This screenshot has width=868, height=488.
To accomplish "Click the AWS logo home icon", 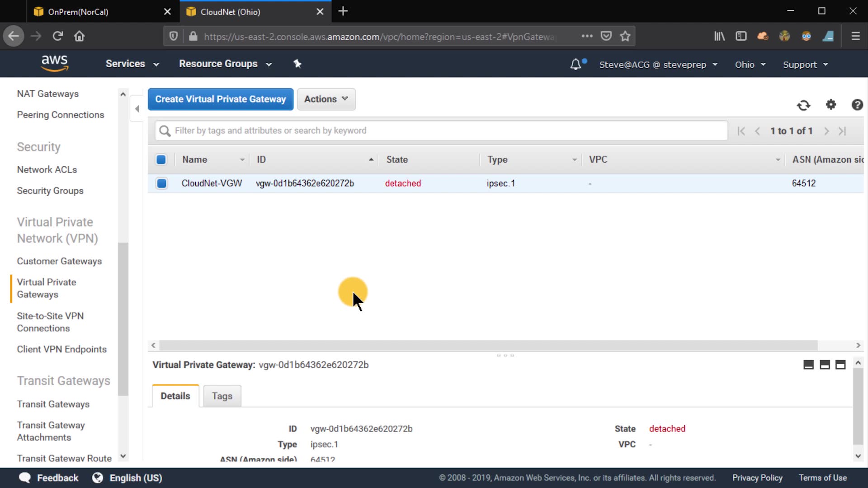I will (x=54, y=63).
